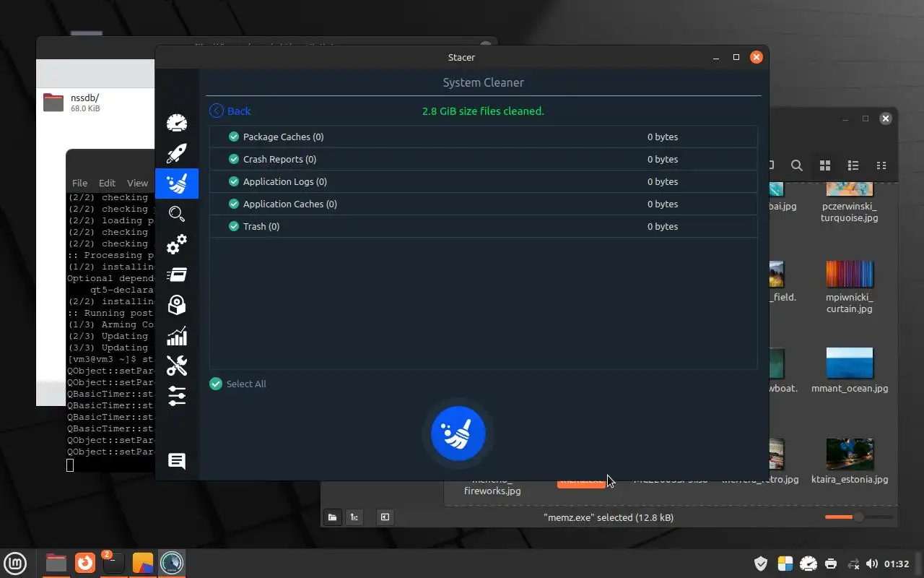Viewport: 924px width, 578px height.
Task: Switch file manager to compact view
Action: click(881, 165)
